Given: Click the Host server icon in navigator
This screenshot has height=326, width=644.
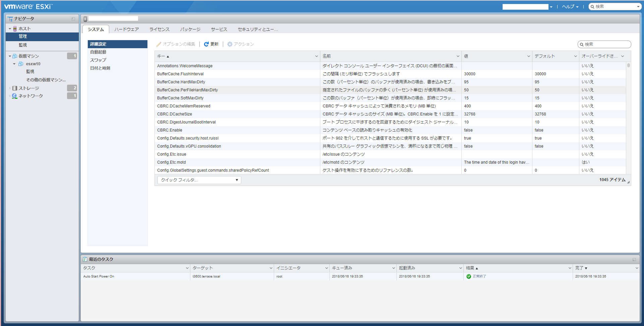Looking at the screenshot, I should click(15, 29).
